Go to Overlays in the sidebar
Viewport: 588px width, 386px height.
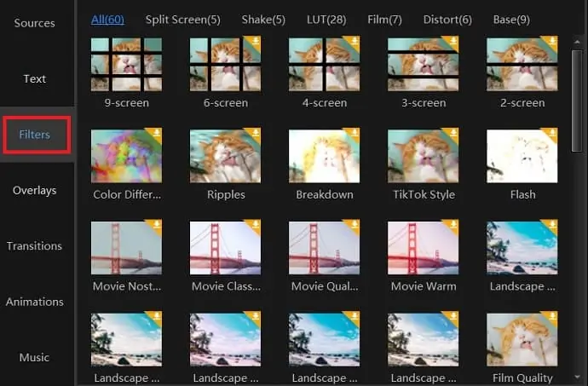[x=34, y=190]
